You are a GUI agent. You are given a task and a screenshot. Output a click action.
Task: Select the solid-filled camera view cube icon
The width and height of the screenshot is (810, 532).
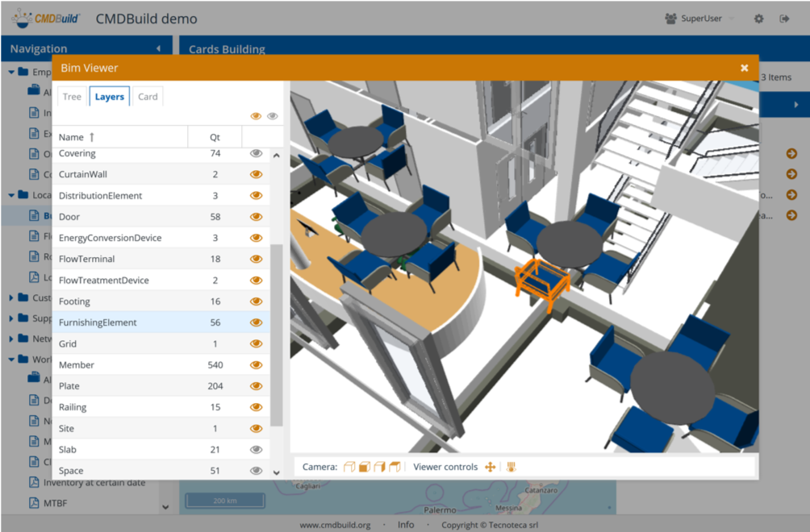364,467
